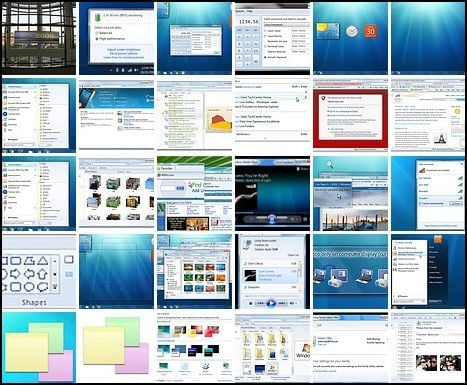This screenshot has height=385, width=467.
Task: Open the Desktop Background icon in Personalization
Action: pos(165,367)
